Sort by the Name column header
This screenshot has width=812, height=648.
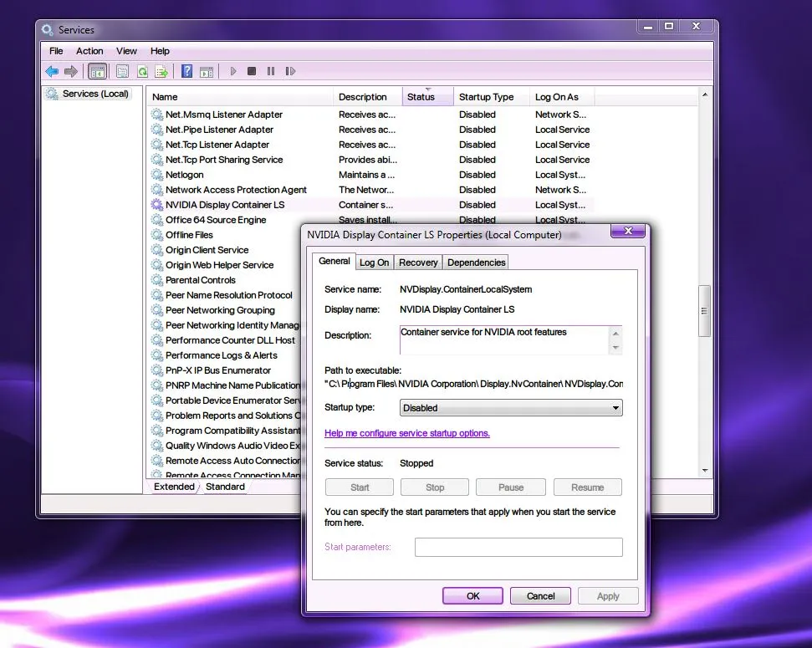pyautogui.click(x=240, y=97)
